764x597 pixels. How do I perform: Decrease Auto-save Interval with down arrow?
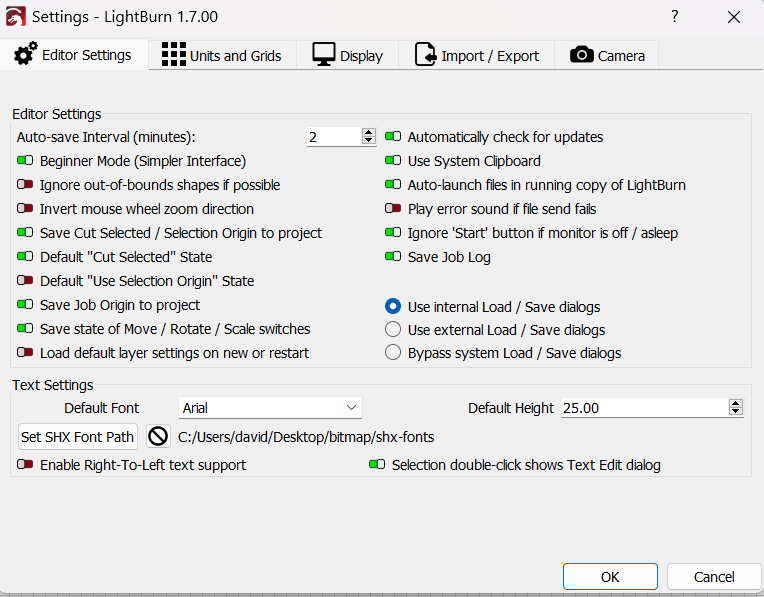point(369,141)
